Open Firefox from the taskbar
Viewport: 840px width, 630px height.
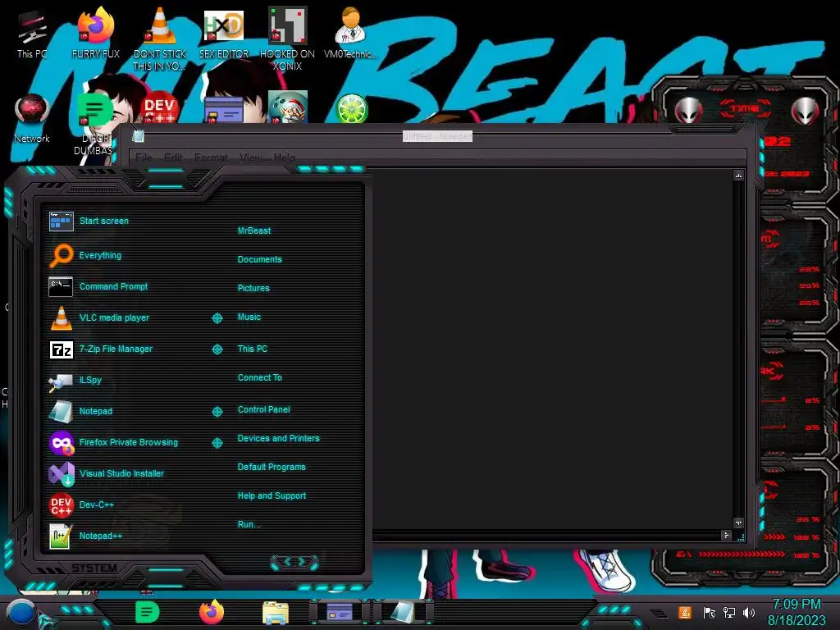[x=212, y=612]
